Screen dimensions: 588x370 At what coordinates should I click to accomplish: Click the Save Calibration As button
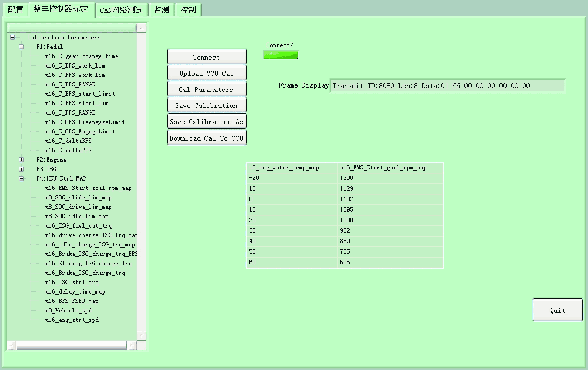207,121
